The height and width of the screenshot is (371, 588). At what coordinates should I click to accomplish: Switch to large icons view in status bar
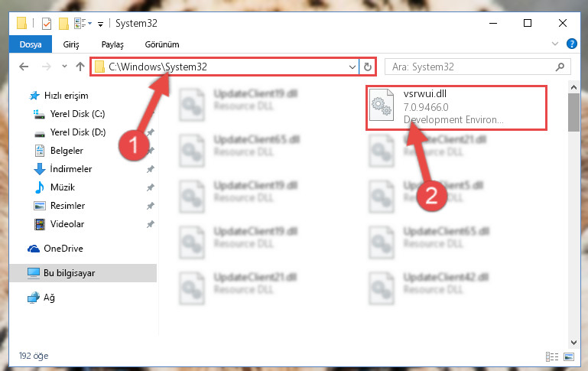coord(569,356)
